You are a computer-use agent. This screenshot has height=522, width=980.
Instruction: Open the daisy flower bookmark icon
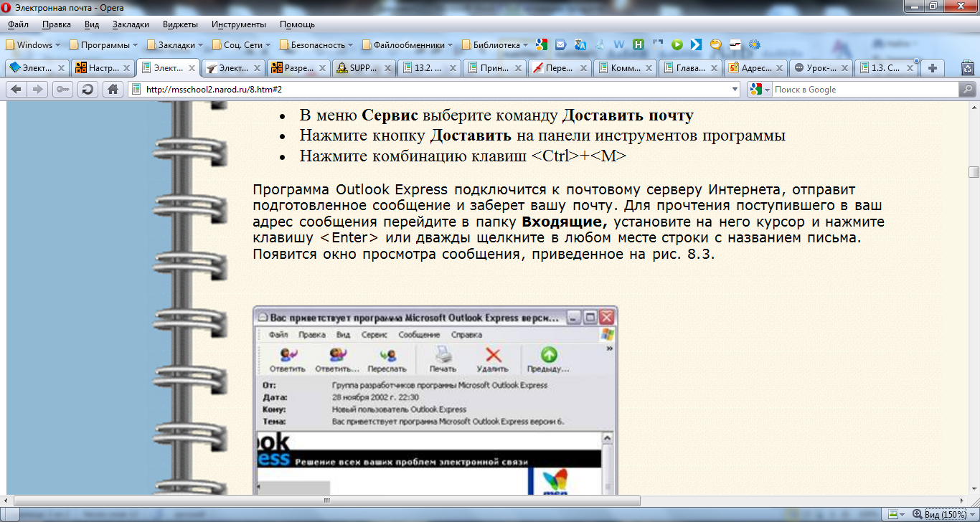coord(754,44)
